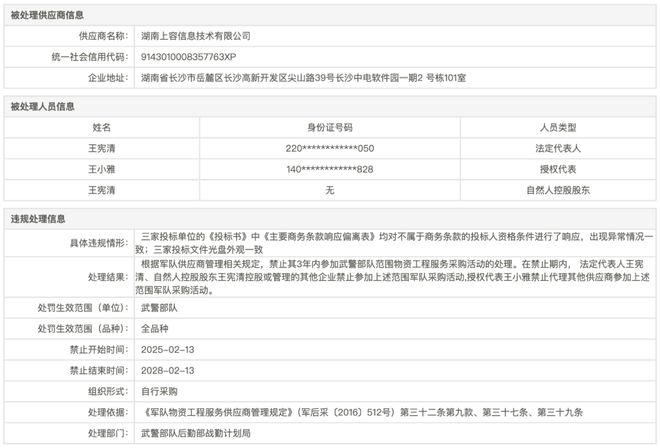Click the 禁止开始时间 label
Image resolution: width=660 pixels, height=448 pixels.
coord(98,349)
